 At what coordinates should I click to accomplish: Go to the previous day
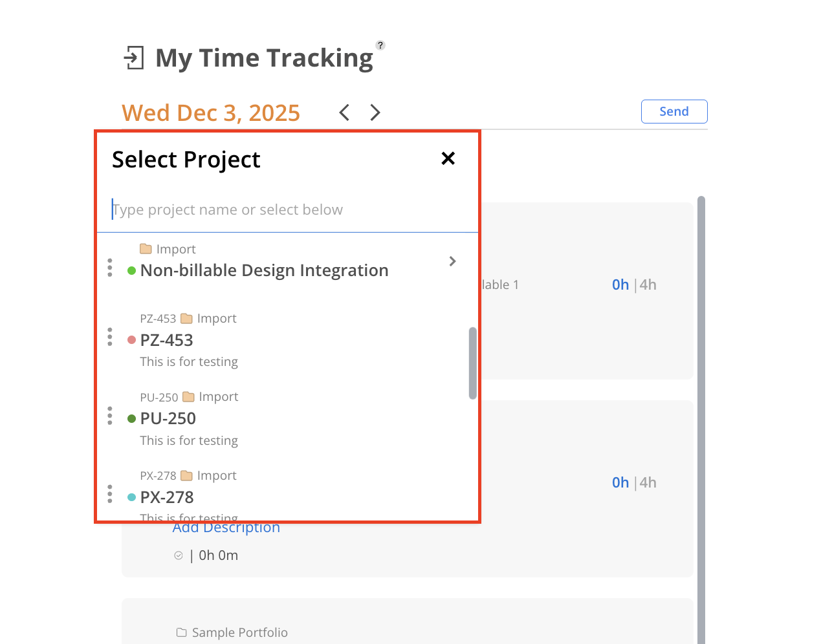[344, 113]
